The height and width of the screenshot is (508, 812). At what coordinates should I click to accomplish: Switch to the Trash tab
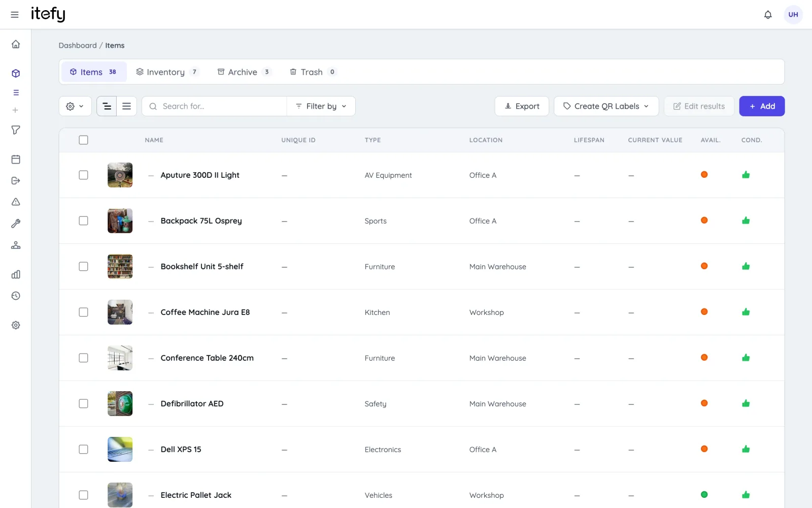313,72
